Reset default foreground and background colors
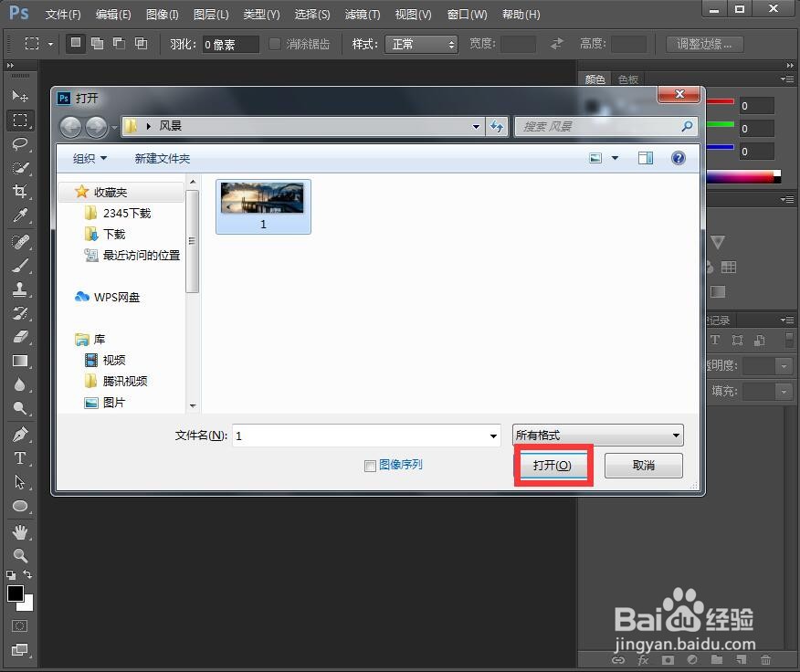The width and height of the screenshot is (800, 672). [11, 575]
